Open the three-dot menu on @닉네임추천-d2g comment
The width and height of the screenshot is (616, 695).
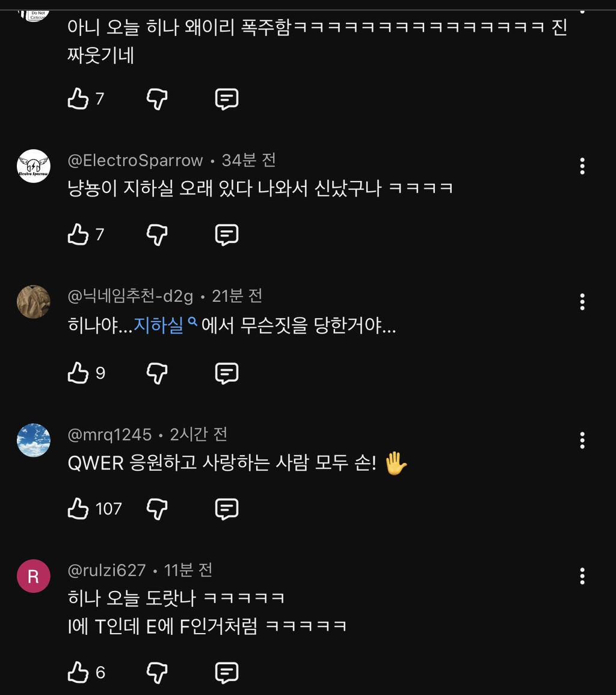coord(582,302)
